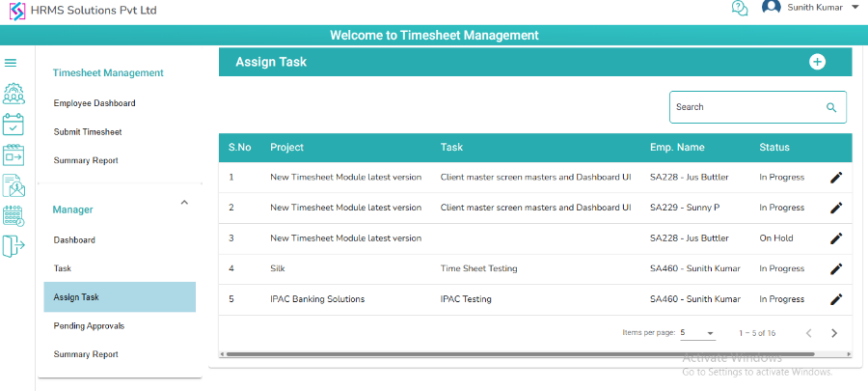Edit the On Hold task row
The image size is (868, 391).
click(x=836, y=237)
